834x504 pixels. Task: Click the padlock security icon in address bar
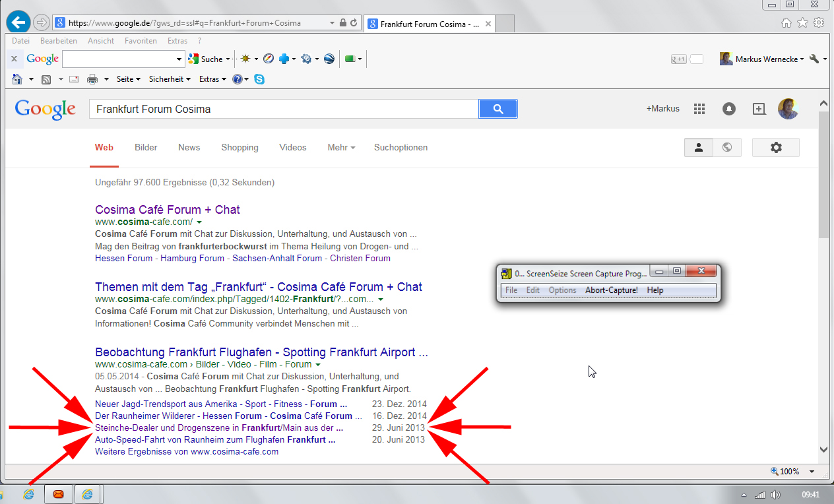coord(342,22)
